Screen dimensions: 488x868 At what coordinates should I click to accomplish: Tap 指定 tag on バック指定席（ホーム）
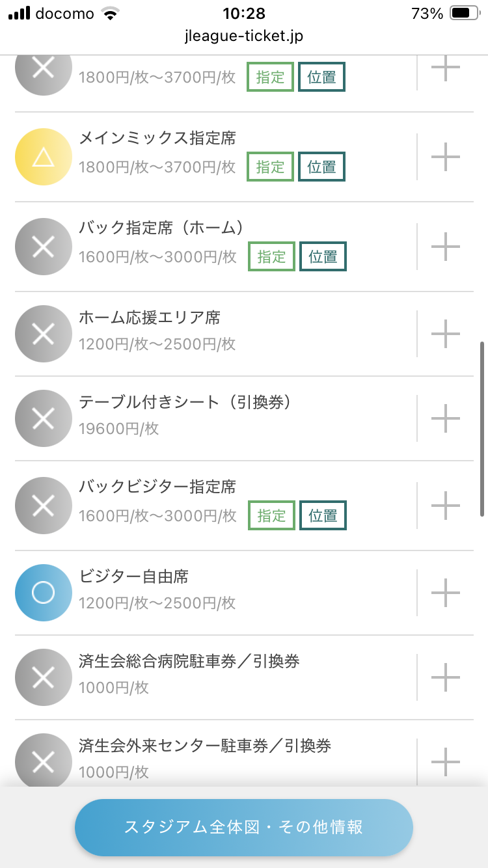271,256
